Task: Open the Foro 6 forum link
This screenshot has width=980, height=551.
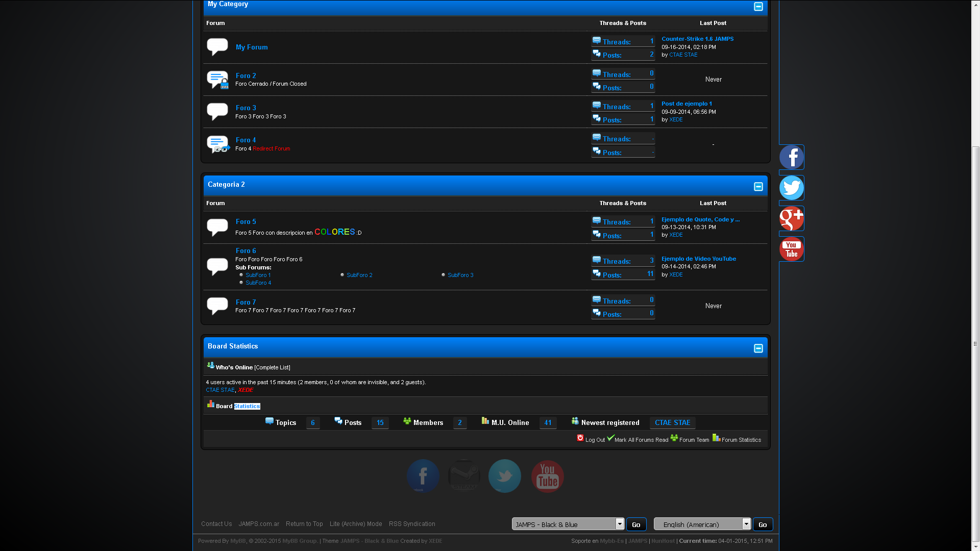Action: pyautogui.click(x=246, y=251)
